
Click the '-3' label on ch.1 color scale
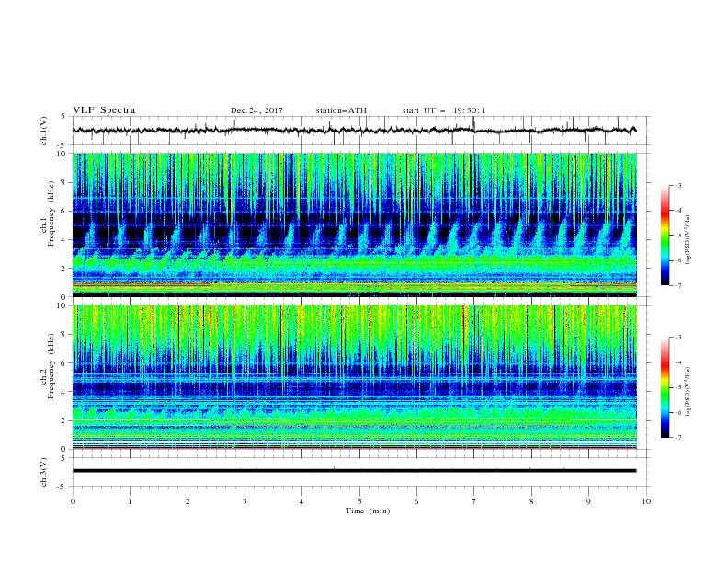678,185
